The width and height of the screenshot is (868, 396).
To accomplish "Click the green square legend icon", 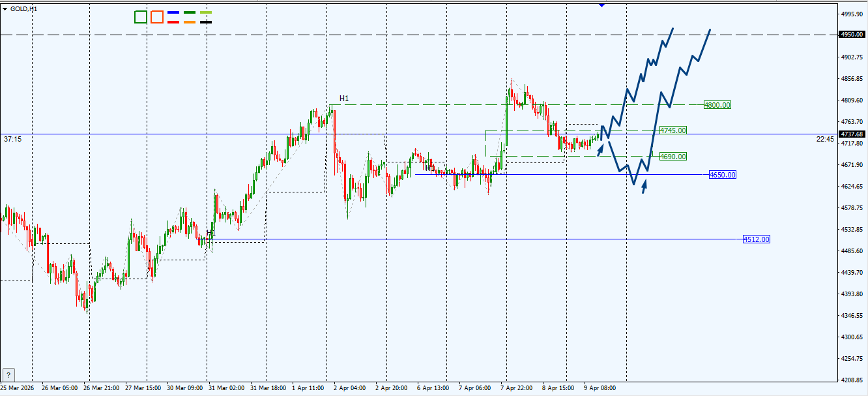I will (141, 17).
